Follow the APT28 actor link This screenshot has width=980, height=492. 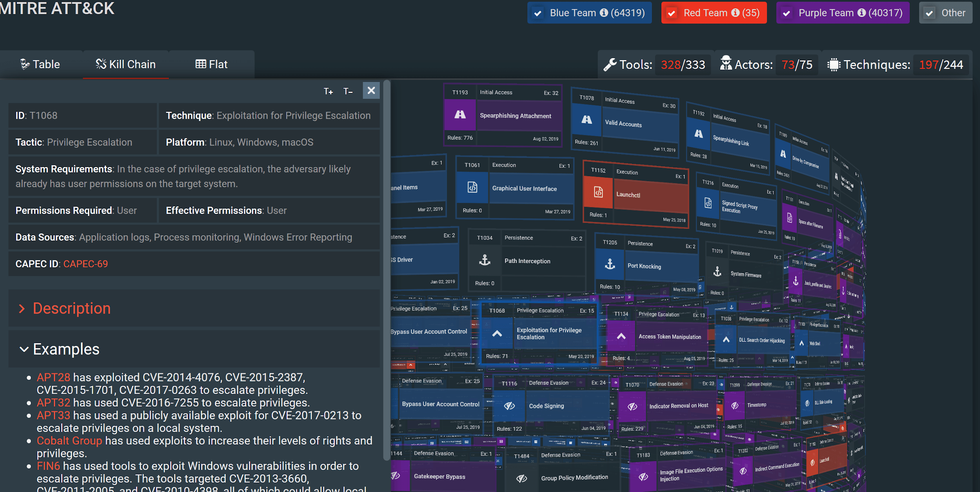tap(53, 378)
